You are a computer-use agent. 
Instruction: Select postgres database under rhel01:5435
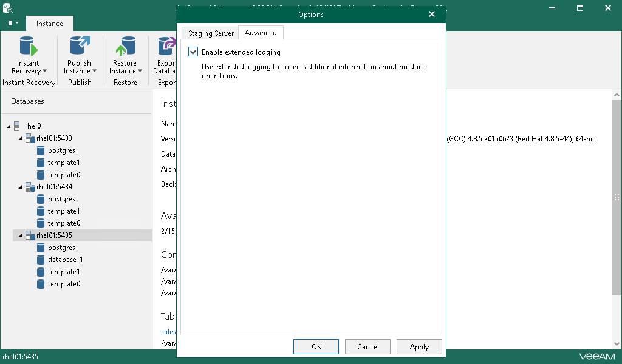click(61, 248)
